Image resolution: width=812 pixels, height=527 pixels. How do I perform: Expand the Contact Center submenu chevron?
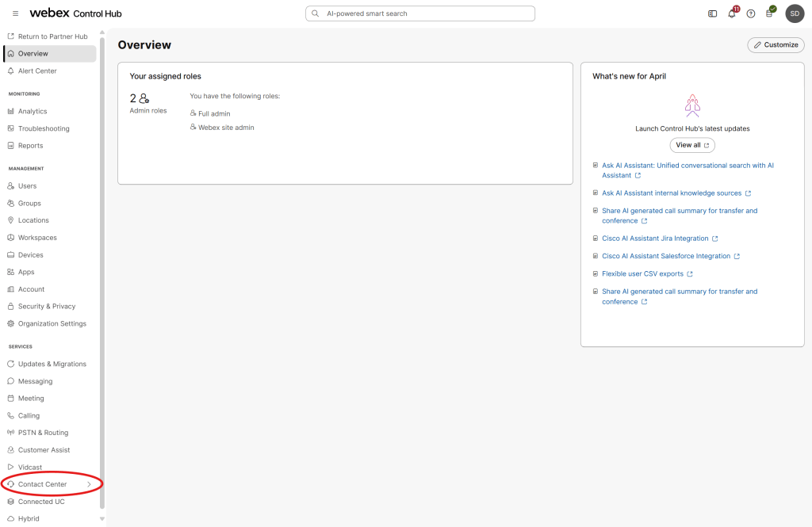click(89, 484)
